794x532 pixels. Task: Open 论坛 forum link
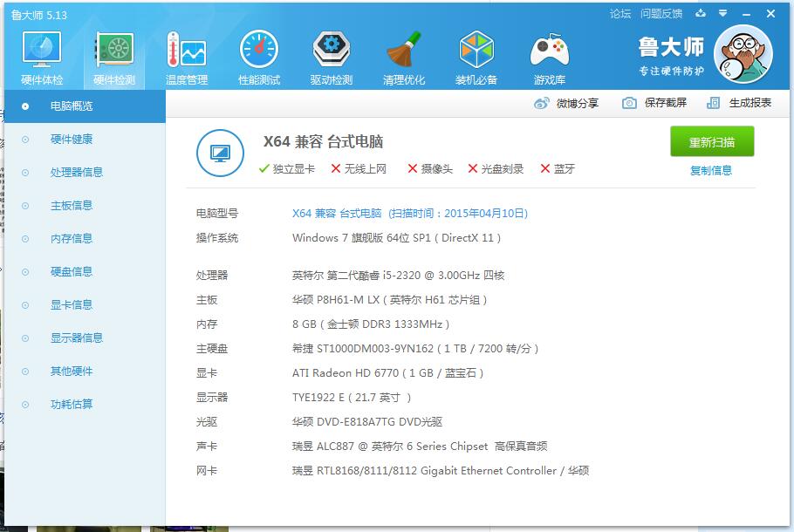tap(619, 14)
